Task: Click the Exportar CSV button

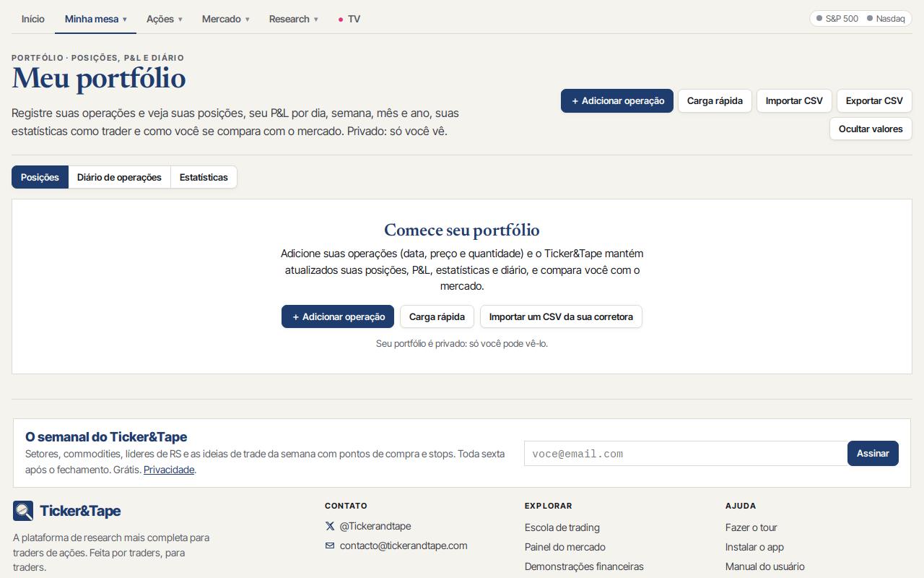Action: (x=874, y=101)
